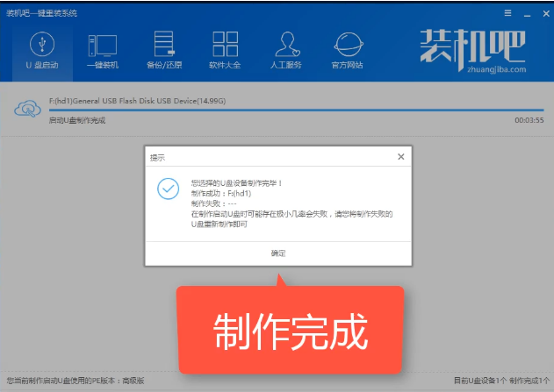Select the 一键装机 computer icon
Image resolution: width=554 pixels, height=392 pixels.
(x=102, y=51)
